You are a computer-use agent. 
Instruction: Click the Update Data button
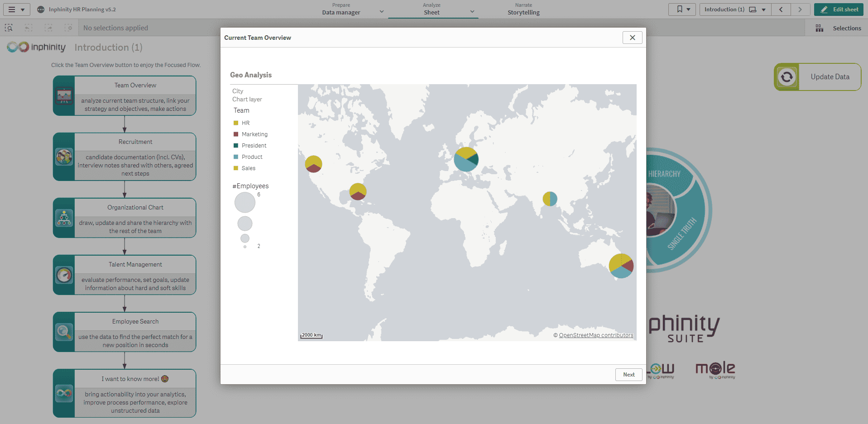[x=818, y=77]
